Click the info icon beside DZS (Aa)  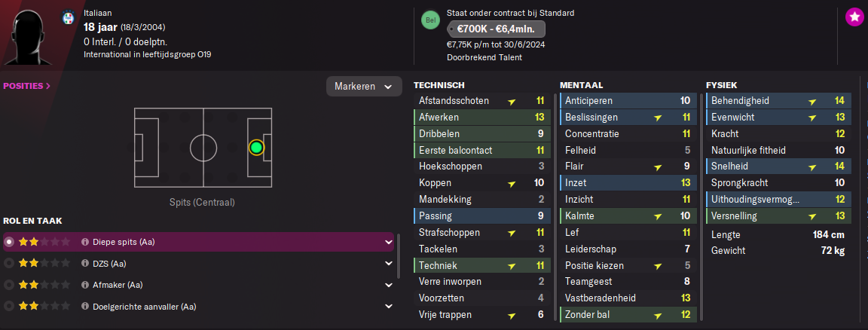pyautogui.click(x=85, y=264)
